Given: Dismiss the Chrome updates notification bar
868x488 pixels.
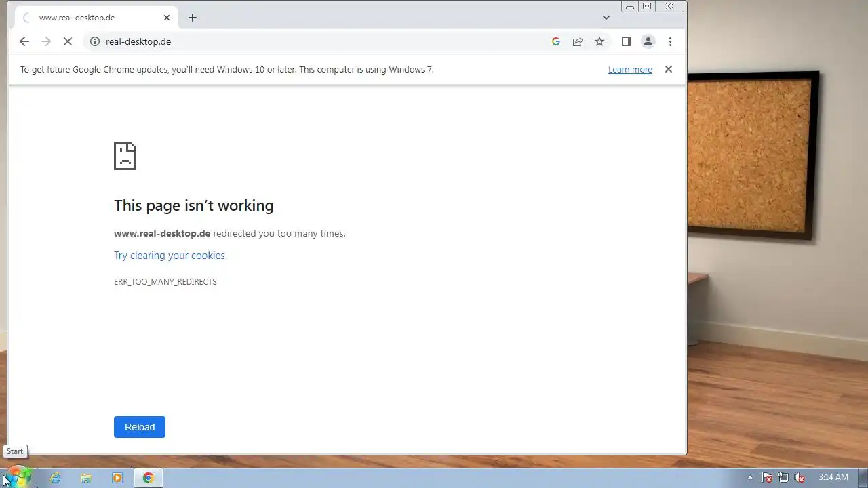Looking at the screenshot, I should point(669,69).
